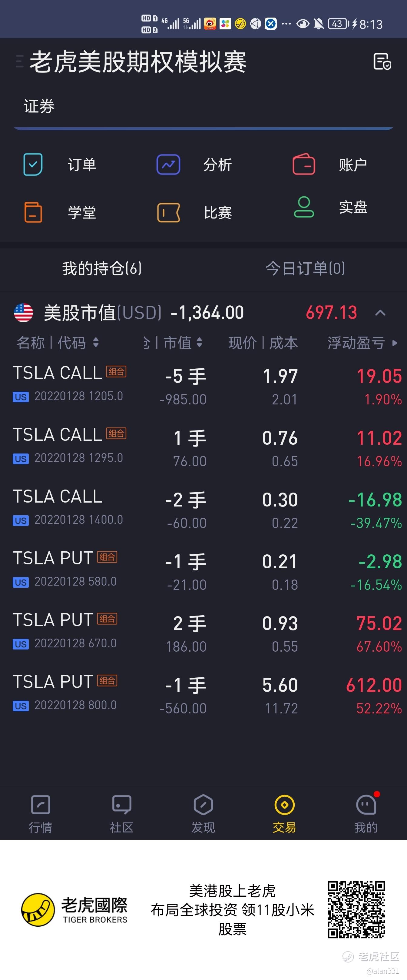This screenshot has height=980, width=407.
Task: Open TSLA PUT 800.0 position row
Action: coord(203,693)
